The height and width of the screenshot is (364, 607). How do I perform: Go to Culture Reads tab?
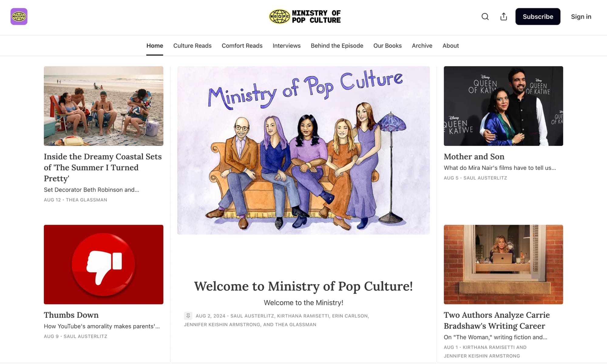coord(192,45)
